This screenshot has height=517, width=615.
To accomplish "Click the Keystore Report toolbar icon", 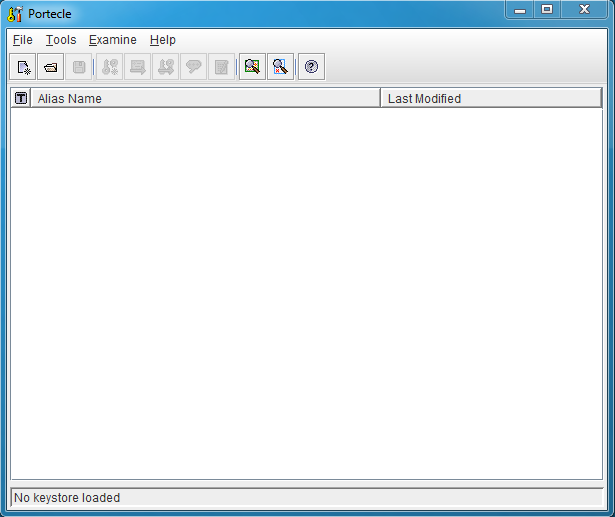I will tap(222, 67).
